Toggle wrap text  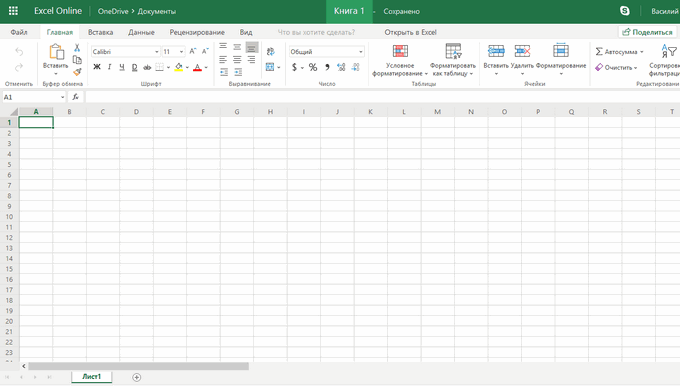click(x=271, y=52)
